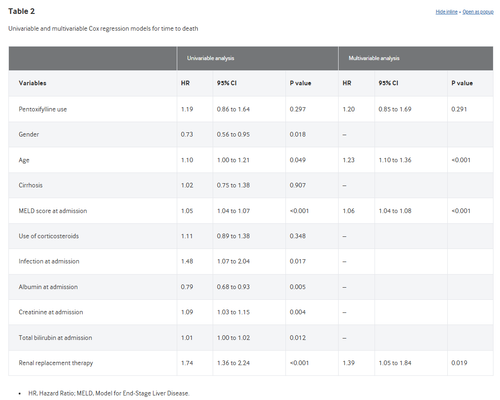
Task: Select the 'Age' row label
Action: (24, 160)
